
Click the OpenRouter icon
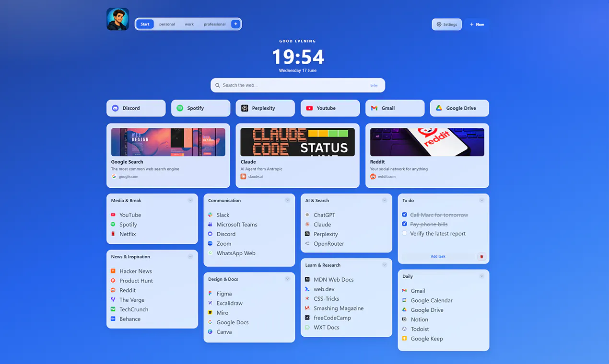(307, 244)
